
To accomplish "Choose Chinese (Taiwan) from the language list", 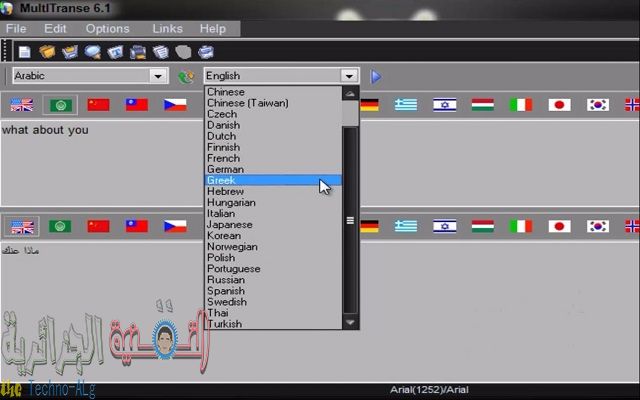I will click(273, 103).
